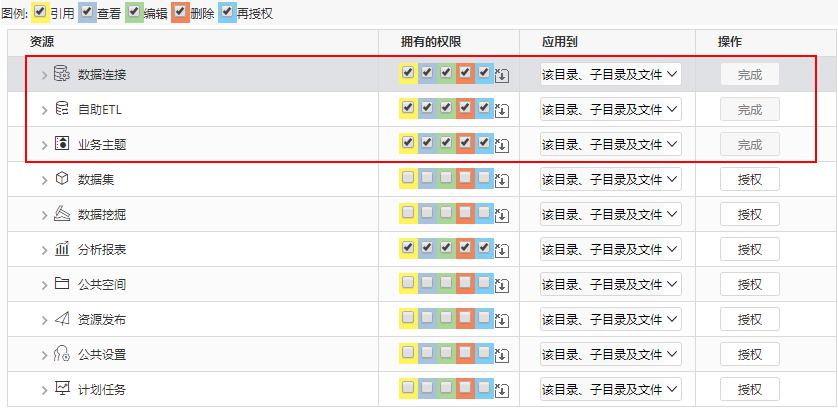Click 完成 button for 自助ETL
Viewport: 838px width, 408px height.
[x=749, y=109]
